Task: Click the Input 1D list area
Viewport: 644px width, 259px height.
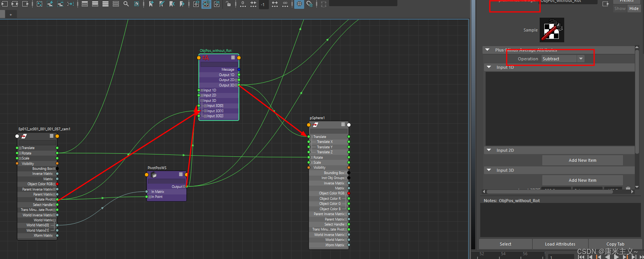Action: pyautogui.click(x=560, y=109)
